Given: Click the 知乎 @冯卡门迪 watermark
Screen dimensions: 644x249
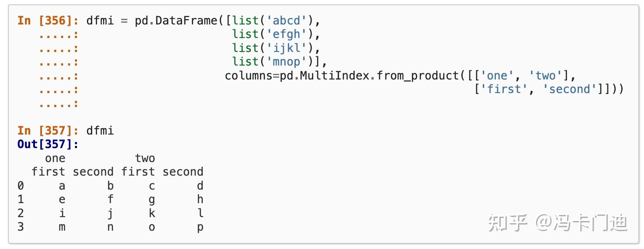Looking at the screenshot, I should click(x=558, y=223).
